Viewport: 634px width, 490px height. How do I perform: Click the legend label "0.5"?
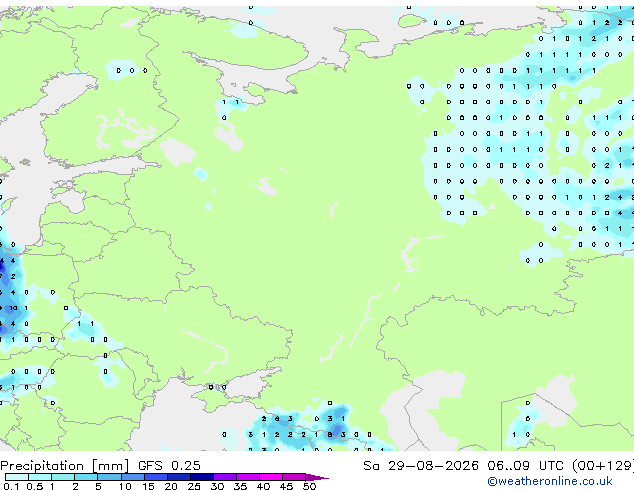(35, 486)
